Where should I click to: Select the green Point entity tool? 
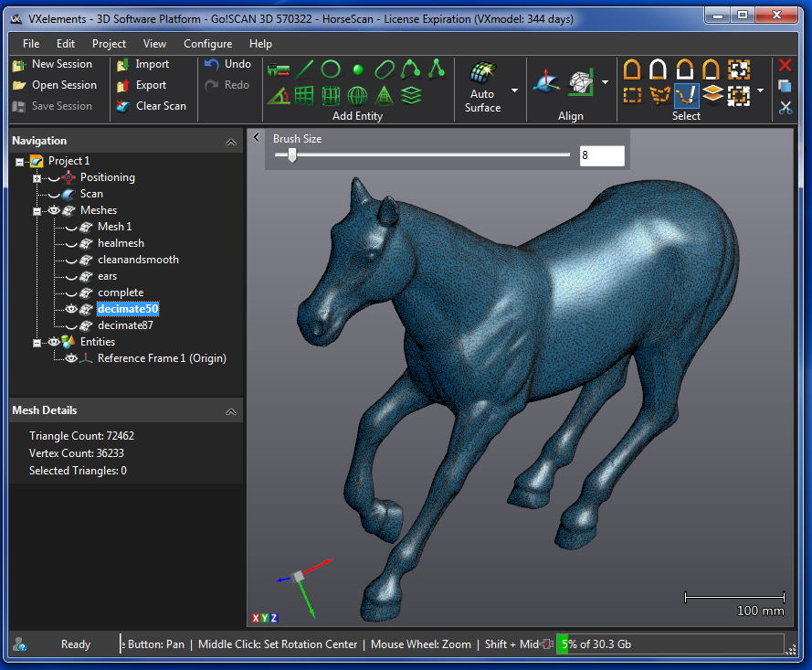coord(358,69)
